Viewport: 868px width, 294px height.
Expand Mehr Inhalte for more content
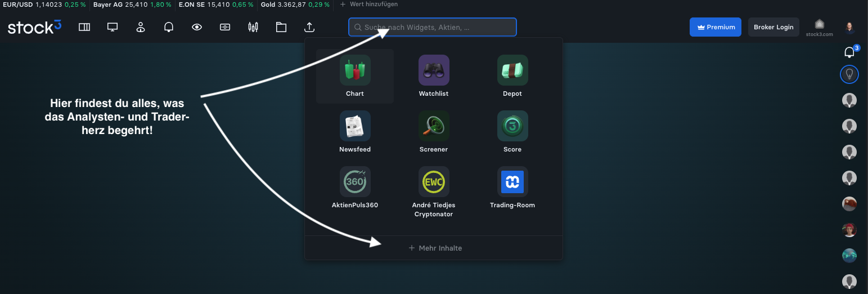tap(434, 248)
